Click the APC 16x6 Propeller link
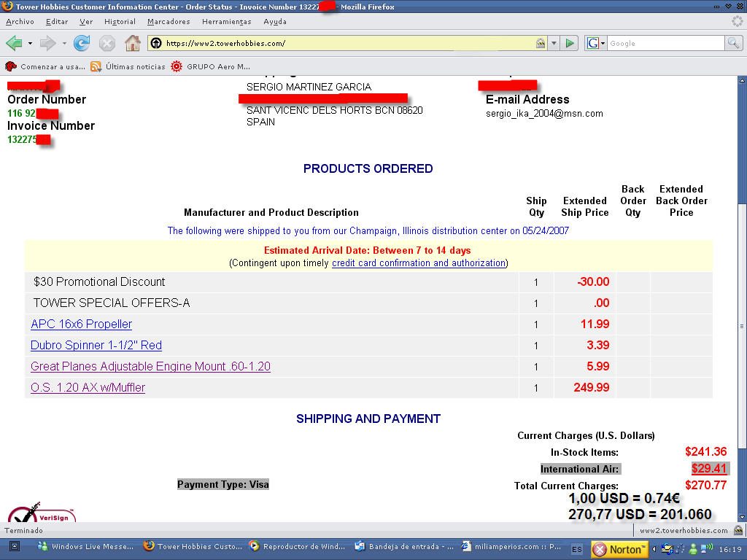The height and width of the screenshot is (560, 747). click(x=81, y=324)
